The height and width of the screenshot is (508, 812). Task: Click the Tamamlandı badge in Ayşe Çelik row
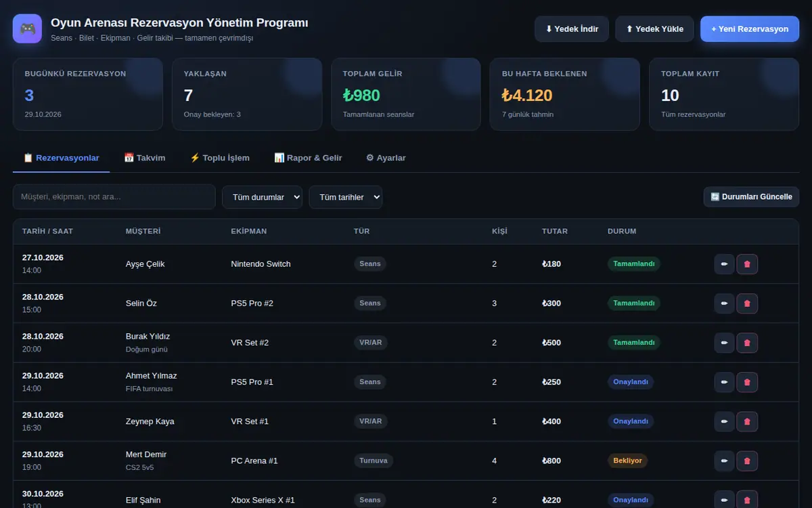point(634,264)
